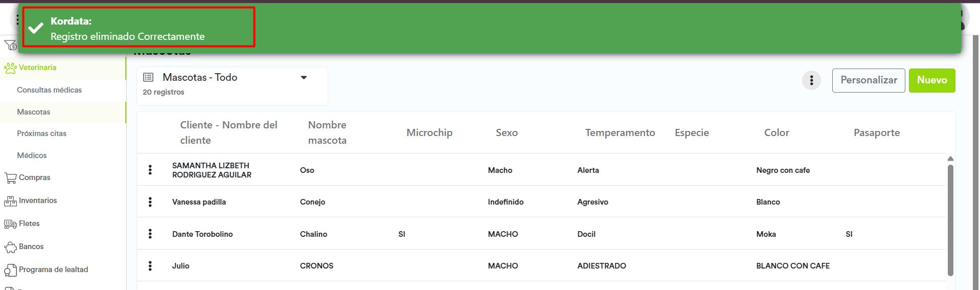Open row actions for Oso record
This screenshot has height=290, width=980.
150,170
